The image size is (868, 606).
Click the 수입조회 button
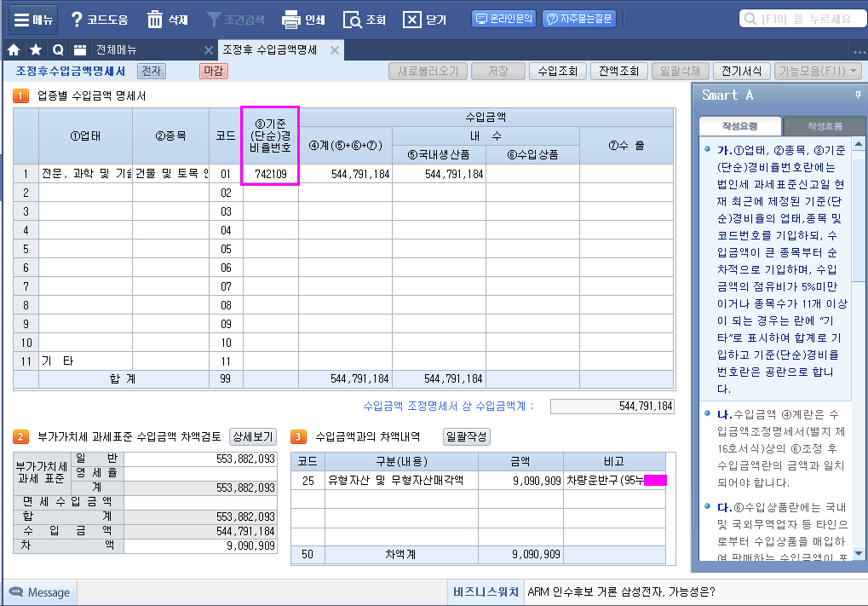pos(558,72)
